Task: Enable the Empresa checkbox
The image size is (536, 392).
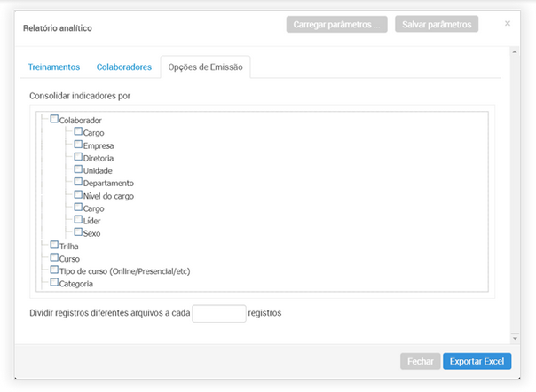Action: 78,144
